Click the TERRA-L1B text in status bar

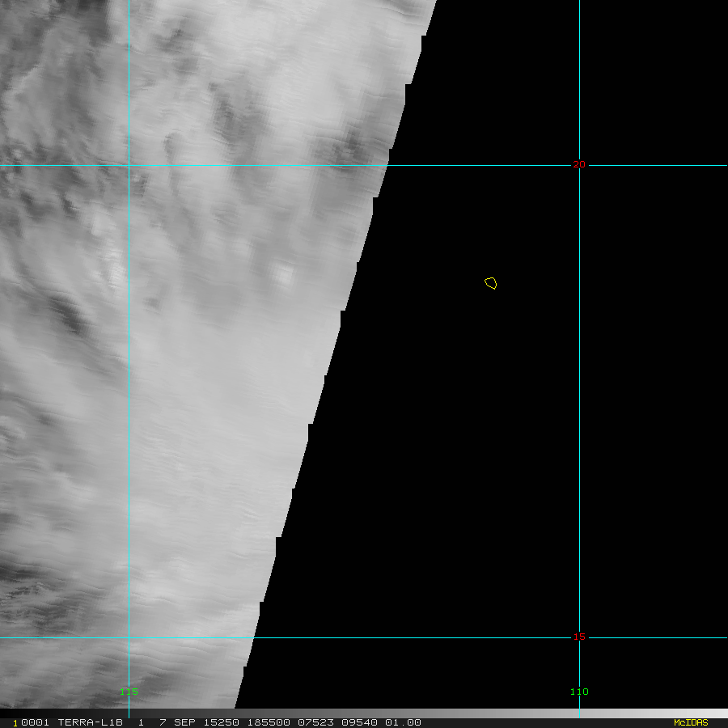pyautogui.click(x=90, y=722)
